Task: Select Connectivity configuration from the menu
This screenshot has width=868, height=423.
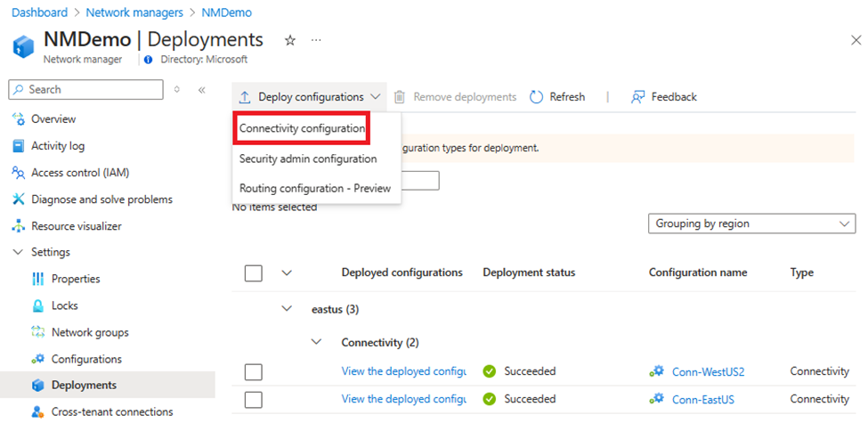Action: (302, 128)
